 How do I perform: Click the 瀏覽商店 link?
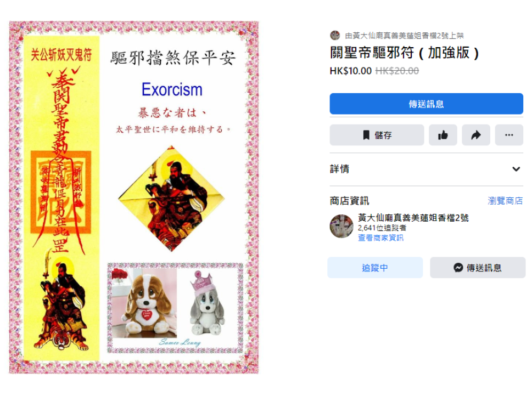pyautogui.click(x=505, y=201)
